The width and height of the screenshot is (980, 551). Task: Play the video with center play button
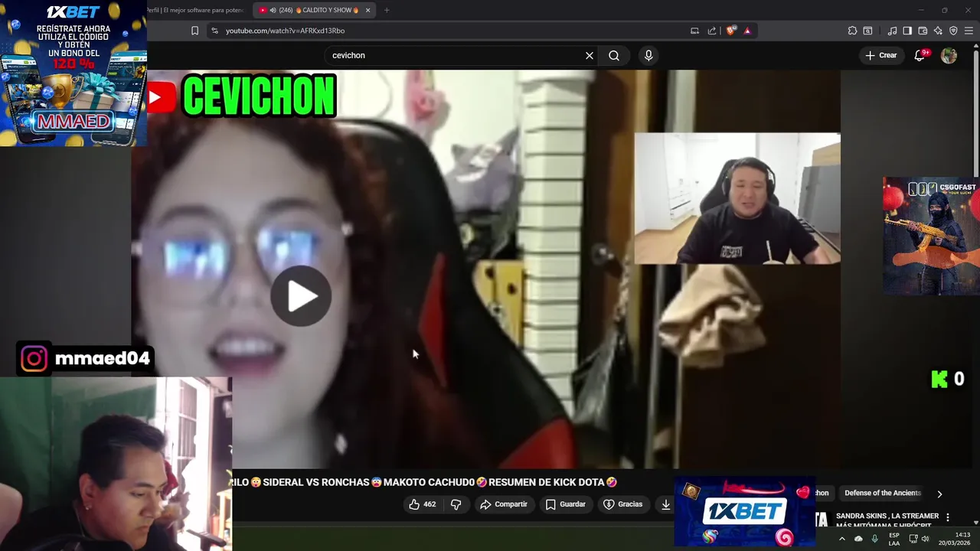pyautogui.click(x=301, y=296)
